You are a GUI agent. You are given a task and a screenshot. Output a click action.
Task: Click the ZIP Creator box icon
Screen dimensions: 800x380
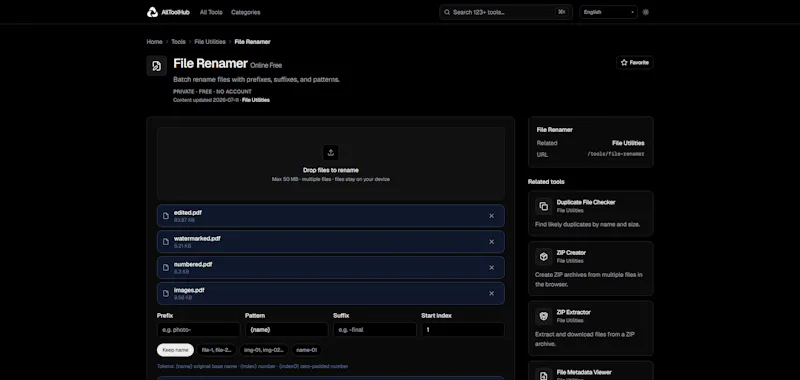pyautogui.click(x=544, y=257)
